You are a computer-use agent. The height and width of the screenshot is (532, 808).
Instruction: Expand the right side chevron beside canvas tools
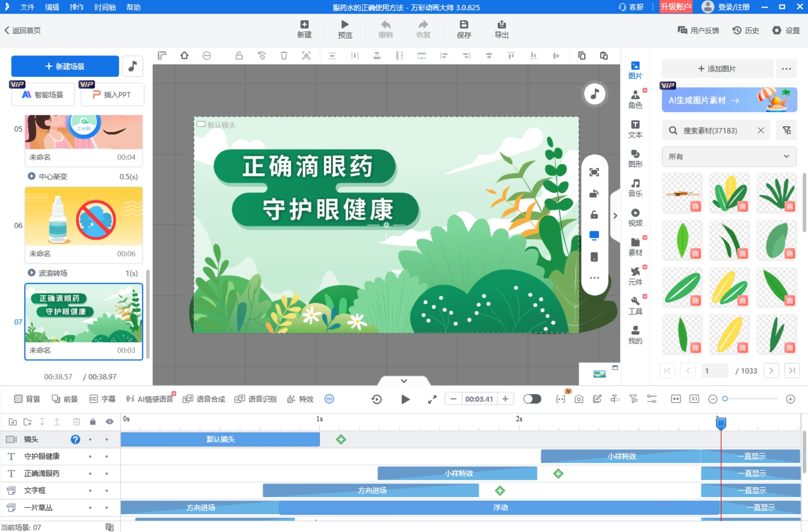pos(615,215)
